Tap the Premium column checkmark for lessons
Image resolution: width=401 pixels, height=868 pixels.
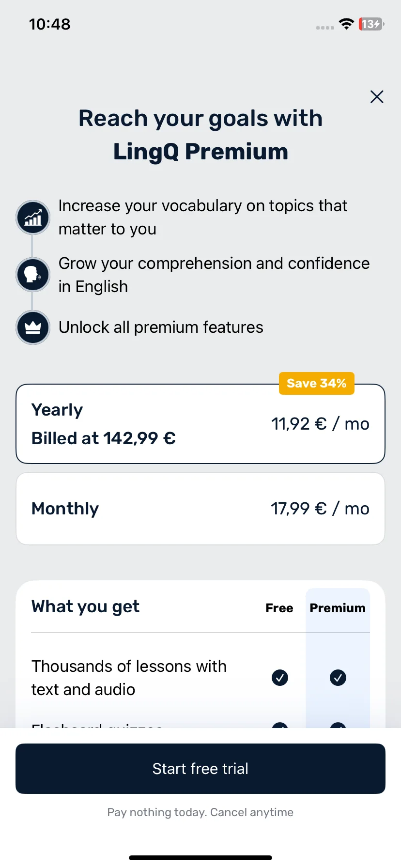coord(338,678)
